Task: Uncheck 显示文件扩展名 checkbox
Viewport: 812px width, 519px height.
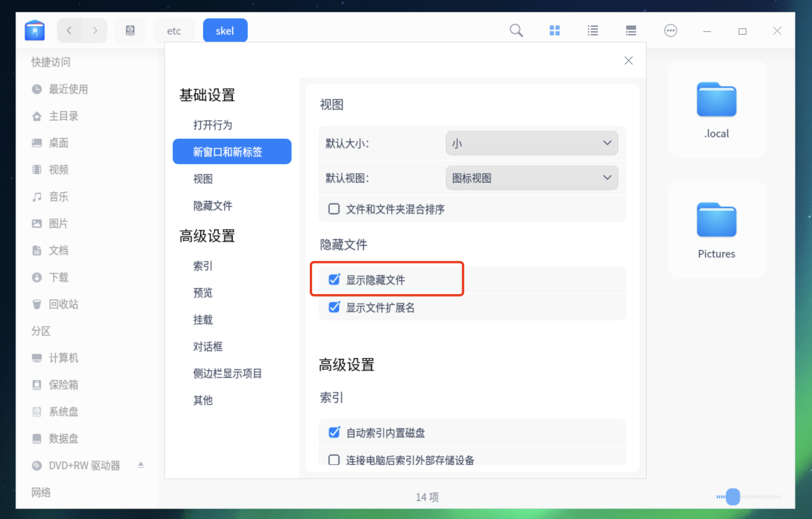Action: point(334,307)
